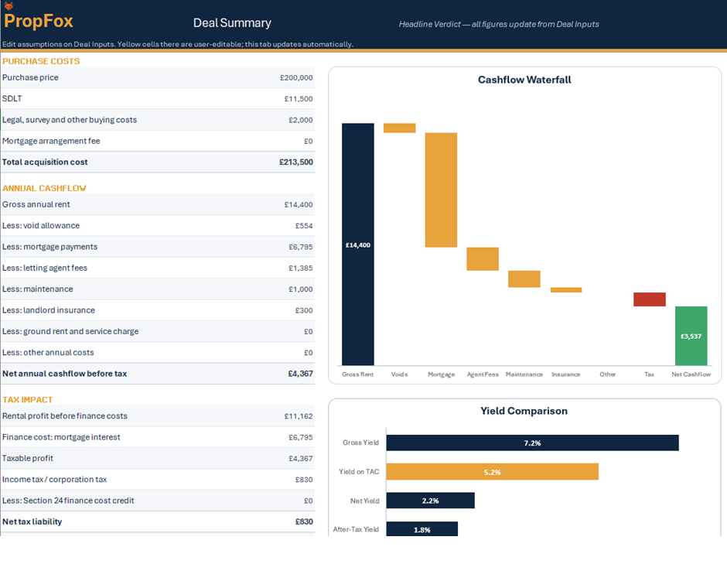
Task: Select the Mortgage arrangement fee row label
Action: point(51,141)
